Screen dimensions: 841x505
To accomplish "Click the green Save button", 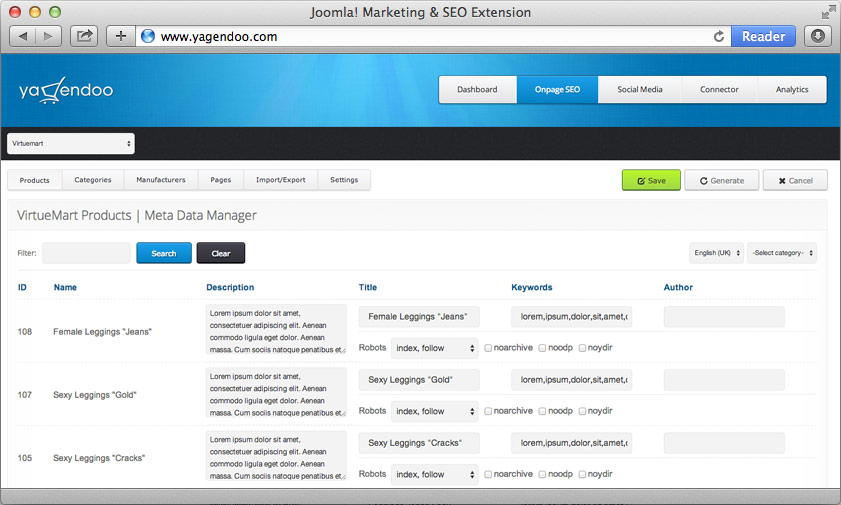I will [x=651, y=181].
